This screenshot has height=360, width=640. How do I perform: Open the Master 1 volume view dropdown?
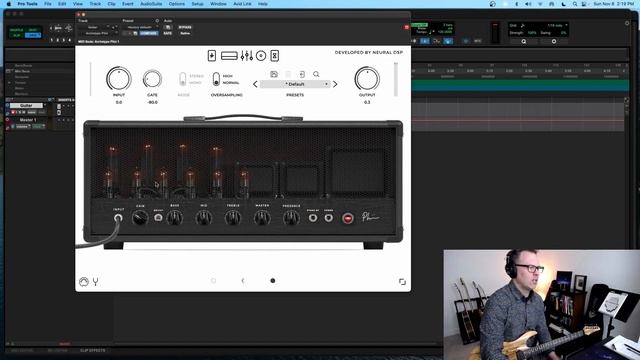(22, 127)
